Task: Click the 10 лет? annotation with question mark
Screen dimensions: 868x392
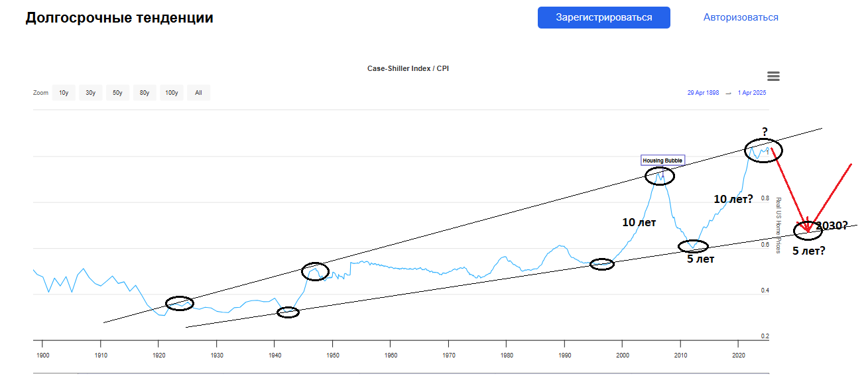Action: (733, 199)
